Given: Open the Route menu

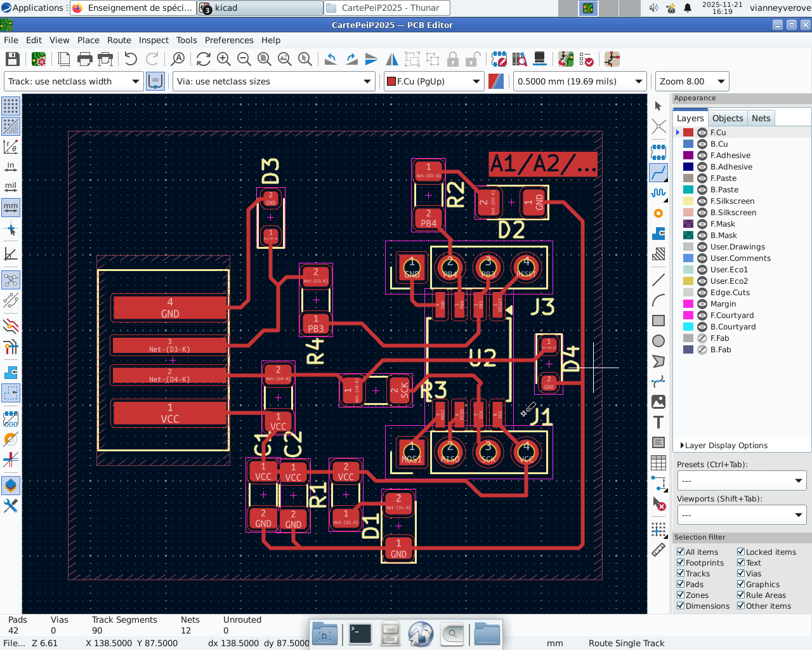Looking at the screenshot, I should 119,40.
